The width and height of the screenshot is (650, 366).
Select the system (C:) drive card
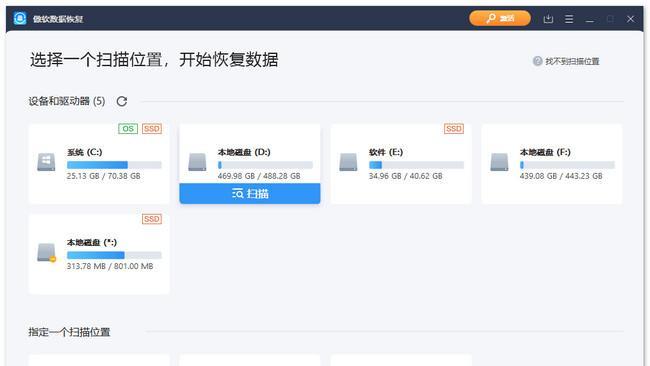99,164
